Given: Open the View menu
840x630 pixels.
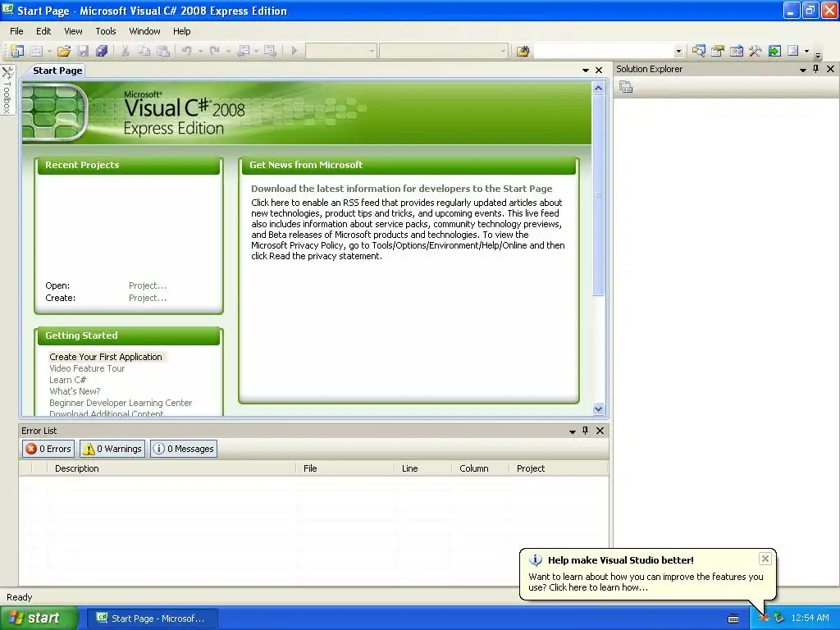Looking at the screenshot, I should pyautogui.click(x=73, y=31).
